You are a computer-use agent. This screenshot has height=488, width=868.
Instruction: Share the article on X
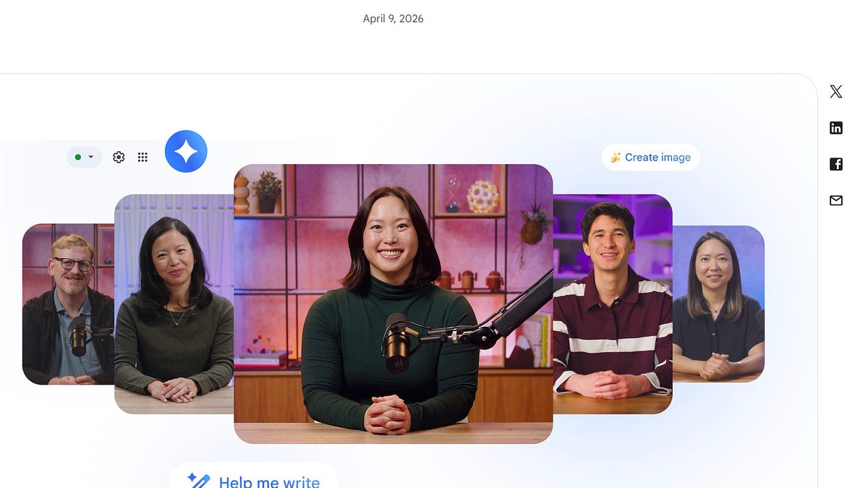(x=836, y=91)
